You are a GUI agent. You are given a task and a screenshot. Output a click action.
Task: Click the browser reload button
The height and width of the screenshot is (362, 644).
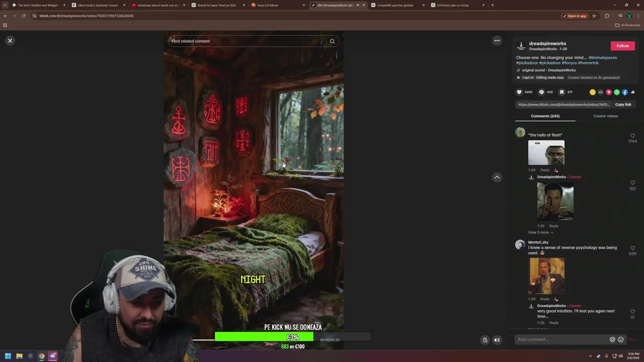point(23,16)
